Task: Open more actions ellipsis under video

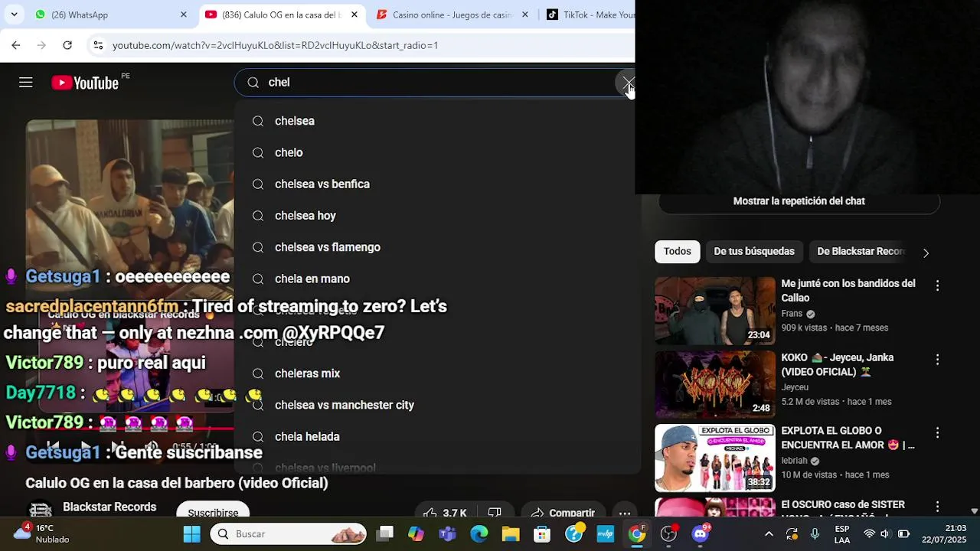Action: pyautogui.click(x=625, y=512)
